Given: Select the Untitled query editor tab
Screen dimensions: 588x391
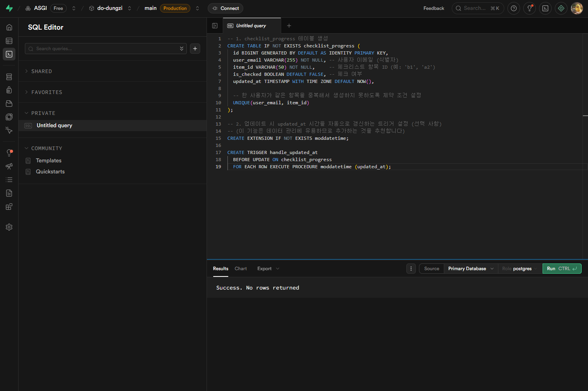Looking at the screenshot, I should [251, 26].
